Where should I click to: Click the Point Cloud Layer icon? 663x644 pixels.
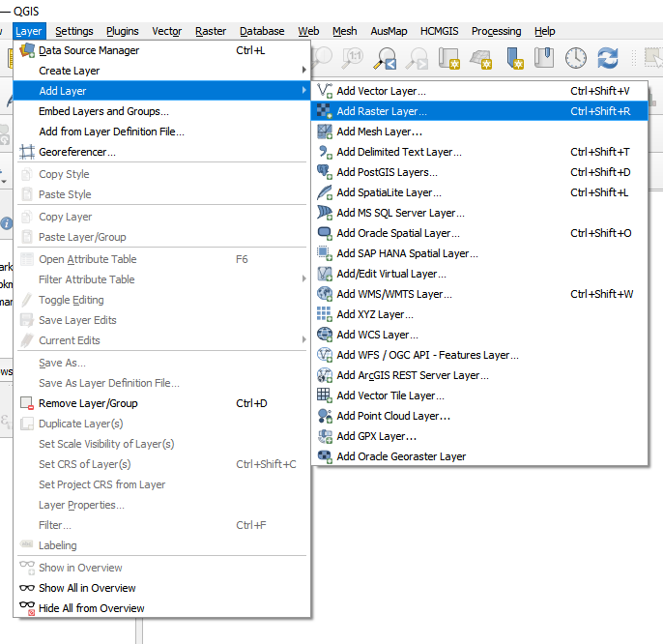(x=325, y=416)
